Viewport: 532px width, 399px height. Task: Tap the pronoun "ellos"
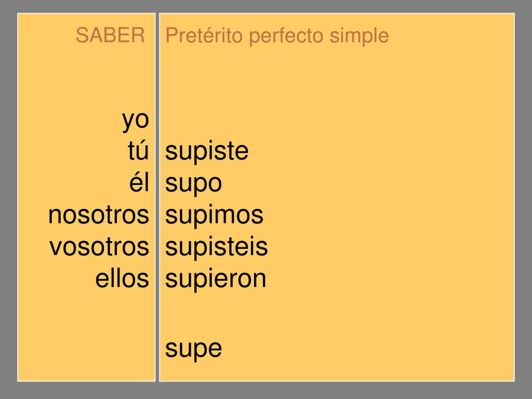122,278
